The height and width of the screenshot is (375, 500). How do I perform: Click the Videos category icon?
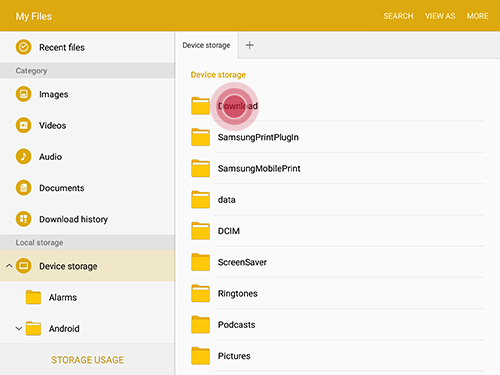[23, 125]
